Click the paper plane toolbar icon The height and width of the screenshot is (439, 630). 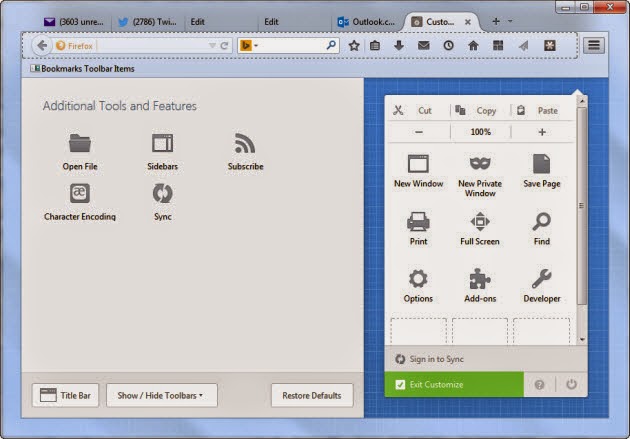[x=523, y=46]
